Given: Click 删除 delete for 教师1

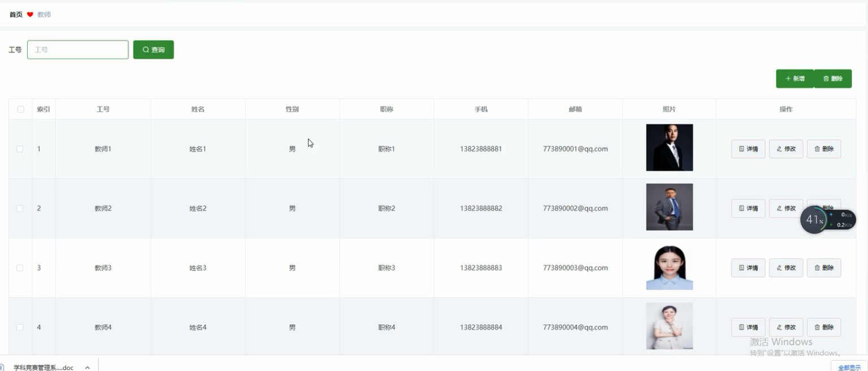Looking at the screenshot, I should click(824, 149).
